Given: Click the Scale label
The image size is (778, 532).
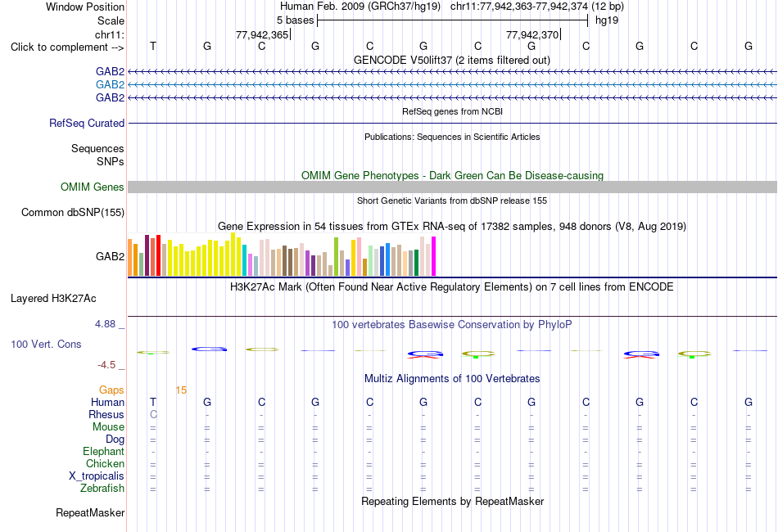Looking at the screenshot, I should tap(111, 20).
